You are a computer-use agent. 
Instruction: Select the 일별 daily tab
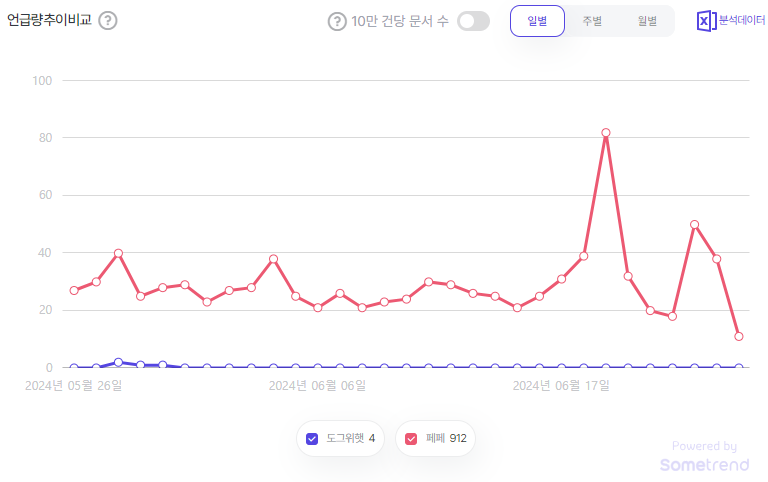(x=537, y=21)
